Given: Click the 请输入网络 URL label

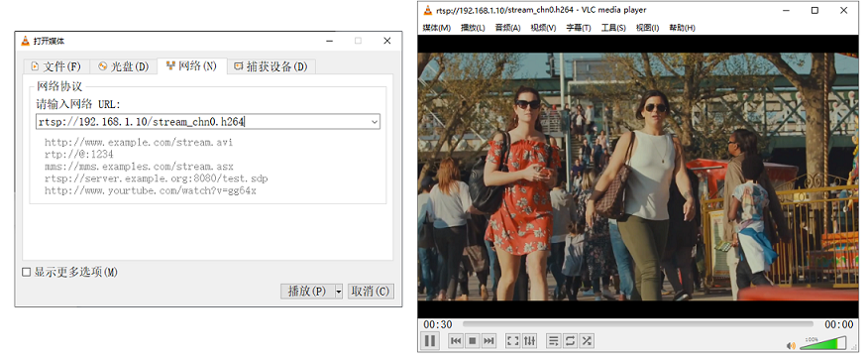Looking at the screenshot, I should (78, 104).
